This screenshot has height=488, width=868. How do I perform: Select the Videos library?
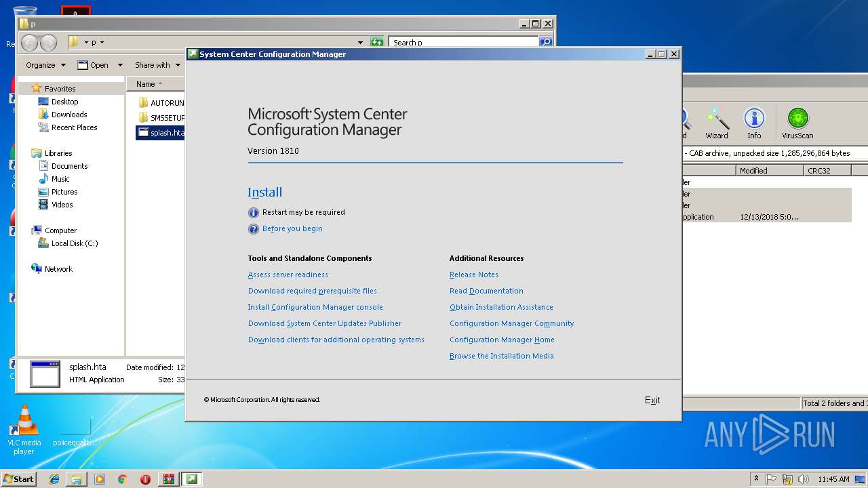click(x=62, y=205)
